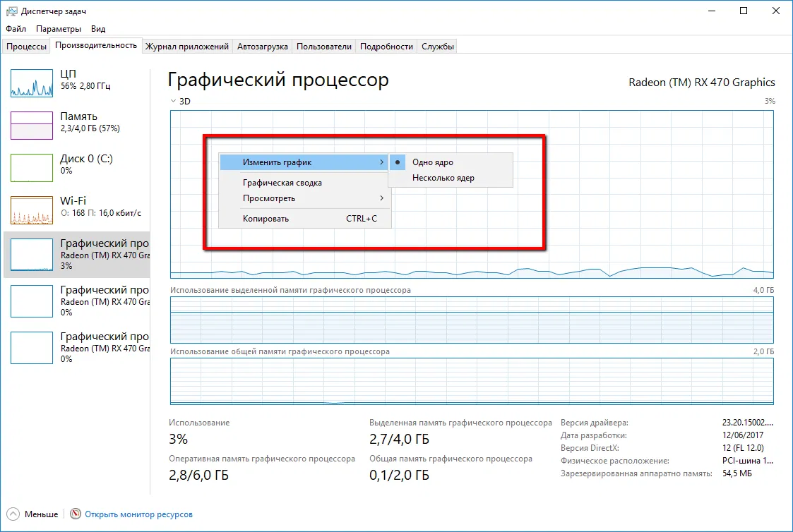Switch to the Процессы tab
The height and width of the screenshot is (532, 793).
pyautogui.click(x=26, y=47)
